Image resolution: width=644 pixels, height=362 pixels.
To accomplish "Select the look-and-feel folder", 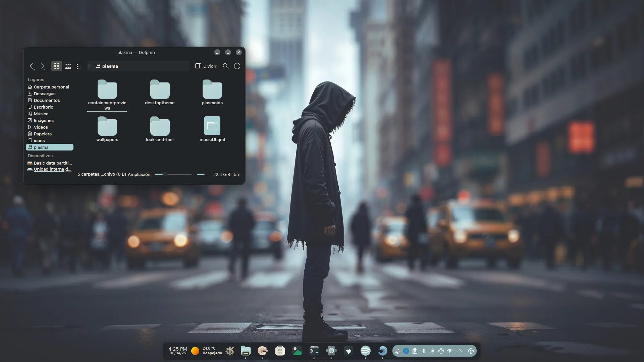I will pos(160,129).
